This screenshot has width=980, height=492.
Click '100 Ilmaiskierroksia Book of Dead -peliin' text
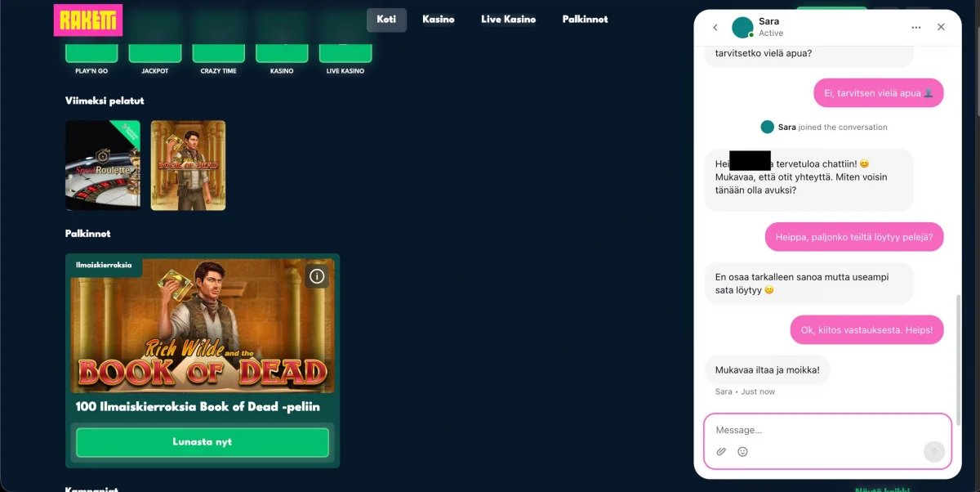(198, 407)
